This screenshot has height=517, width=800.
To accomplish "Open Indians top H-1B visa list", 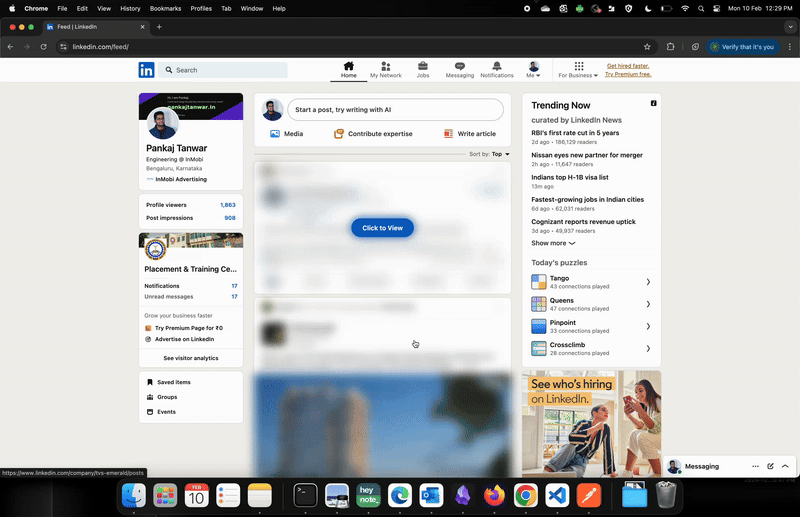I will pyautogui.click(x=569, y=178).
